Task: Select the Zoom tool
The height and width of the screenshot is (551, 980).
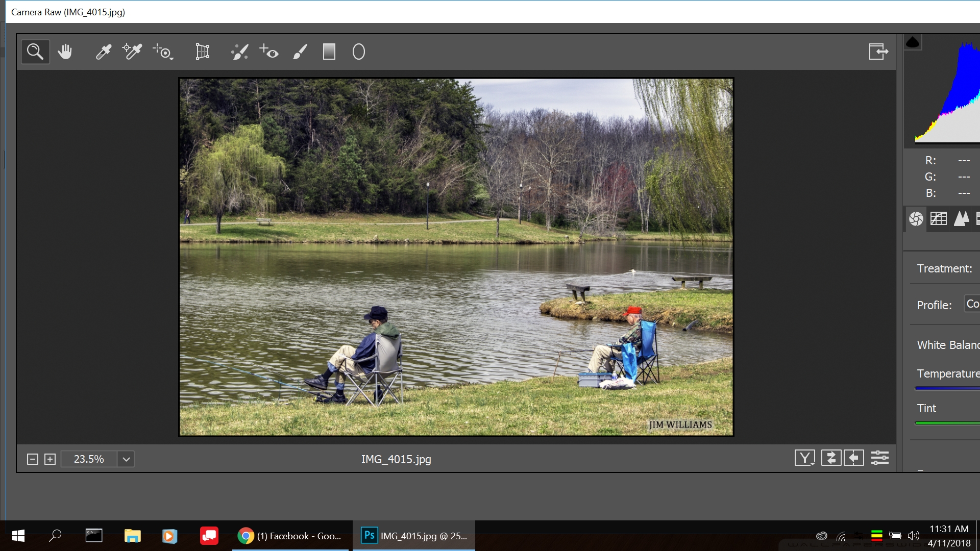Action: pos(35,52)
